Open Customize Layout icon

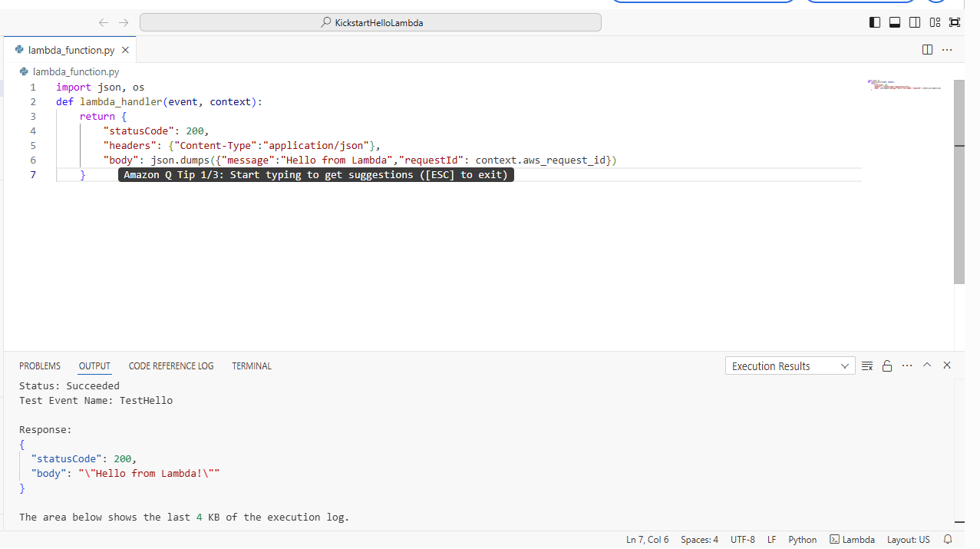coord(935,22)
